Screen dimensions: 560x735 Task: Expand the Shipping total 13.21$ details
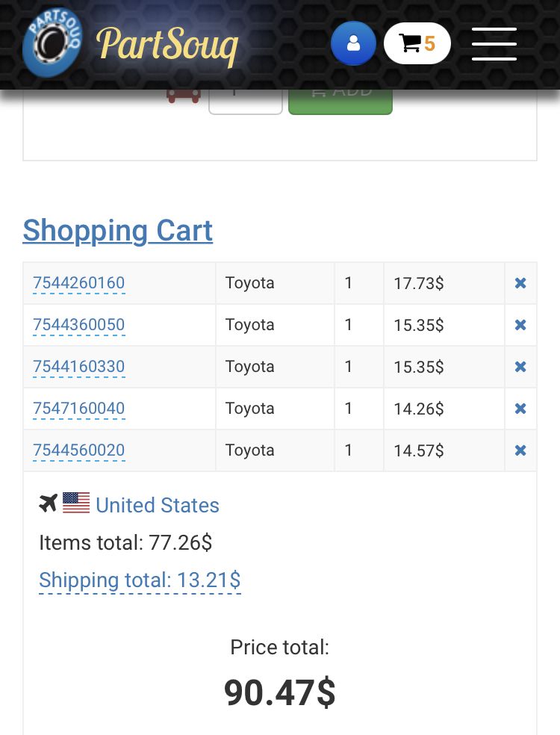tap(140, 580)
